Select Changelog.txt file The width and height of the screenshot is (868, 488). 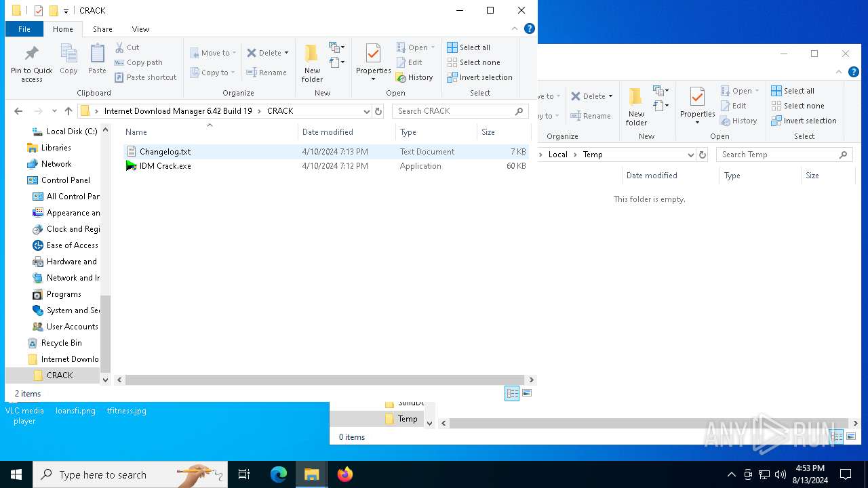click(x=326, y=152)
